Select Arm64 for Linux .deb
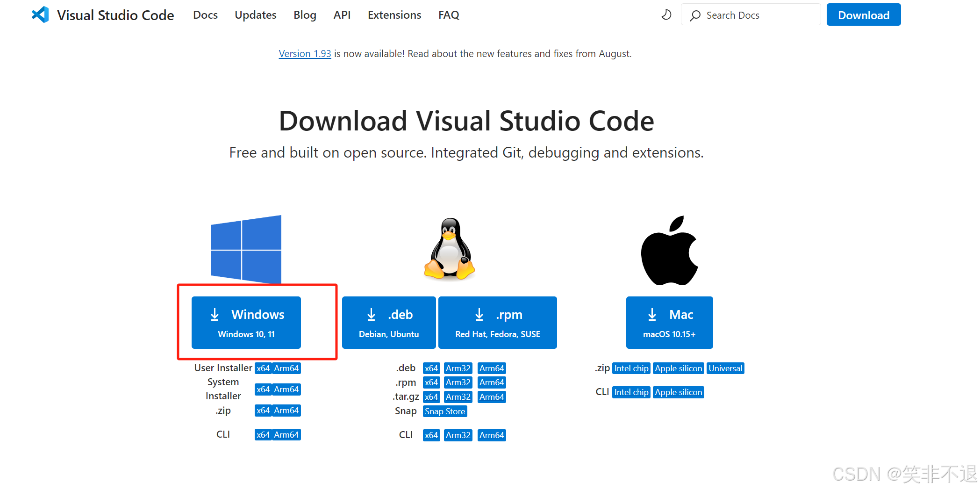Image resolution: width=980 pixels, height=490 pixels. [492, 368]
